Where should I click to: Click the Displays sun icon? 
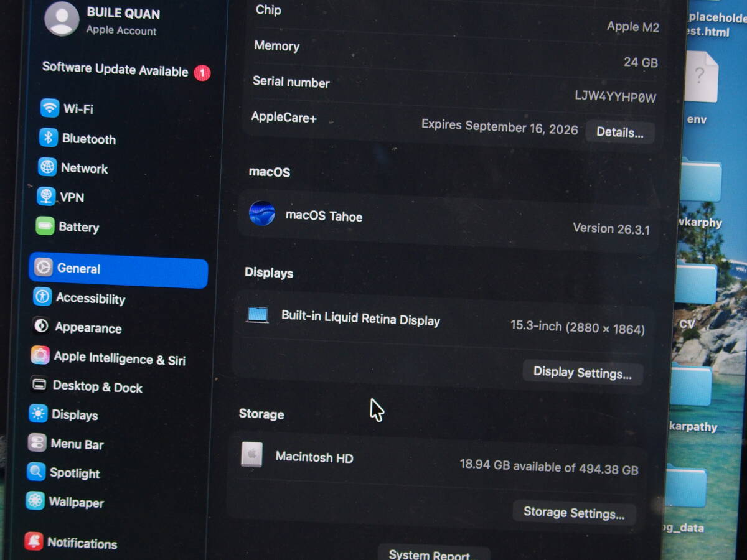(38, 413)
